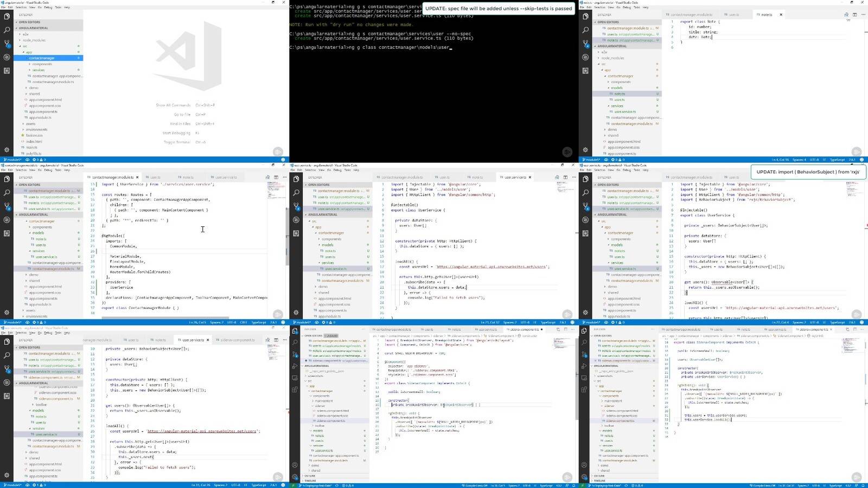
Task: Click the 'Ln 4, Col 16' status bar entry
Action: pos(780,160)
